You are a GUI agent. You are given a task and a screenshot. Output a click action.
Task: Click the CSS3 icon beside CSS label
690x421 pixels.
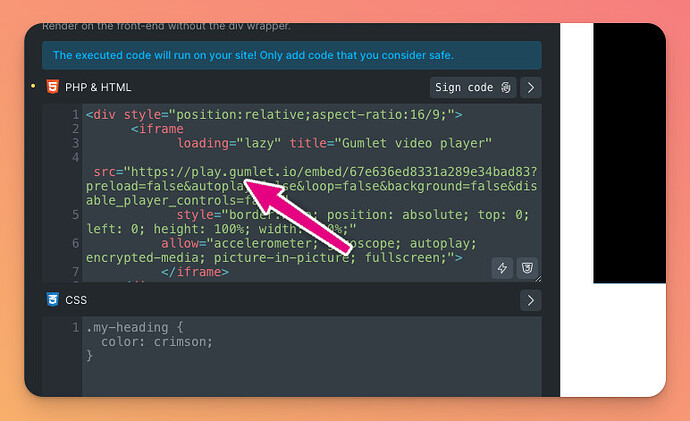pos(53,299)
